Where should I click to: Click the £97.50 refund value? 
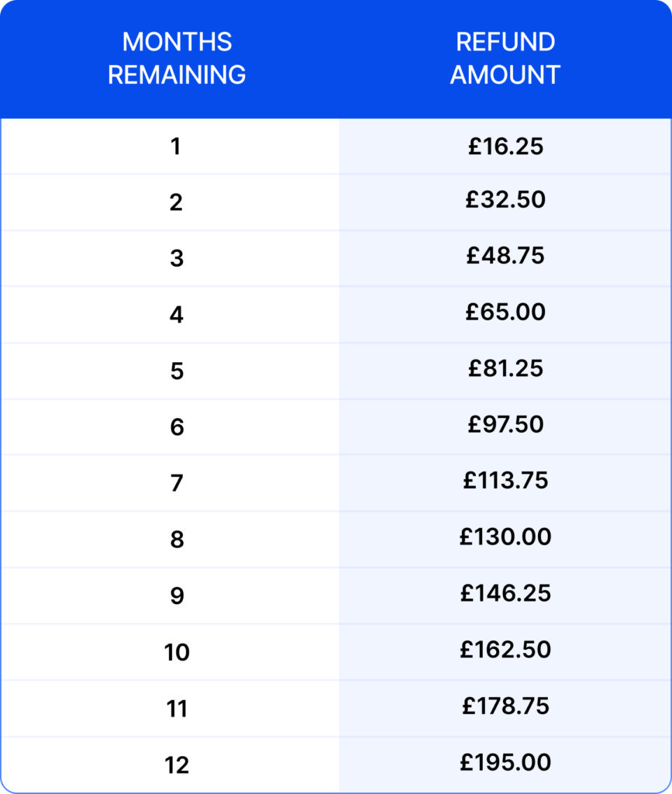[x=505, y=424]
